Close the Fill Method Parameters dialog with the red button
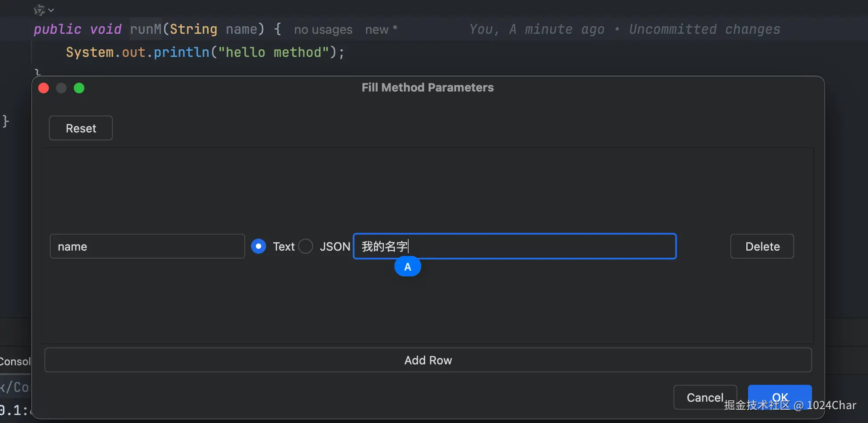868x423 pixels. click(44, 88)
